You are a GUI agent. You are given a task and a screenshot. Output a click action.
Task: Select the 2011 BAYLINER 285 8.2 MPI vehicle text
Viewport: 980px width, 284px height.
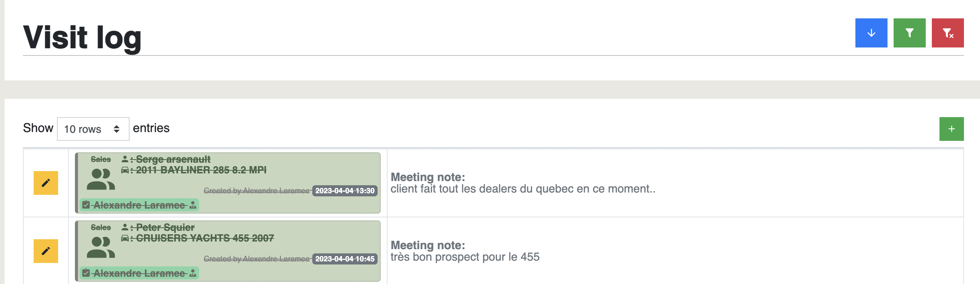(x=201, y=170)
